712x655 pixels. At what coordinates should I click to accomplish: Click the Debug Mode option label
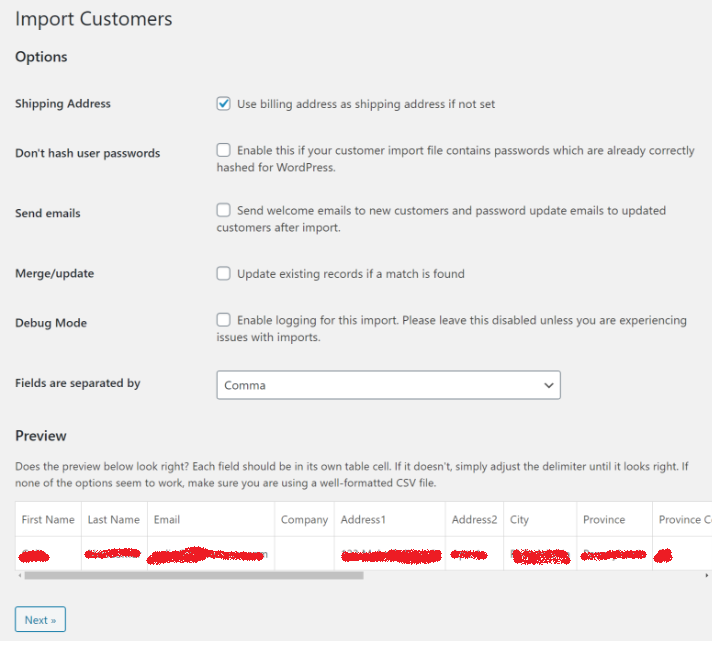coord(51,323)
